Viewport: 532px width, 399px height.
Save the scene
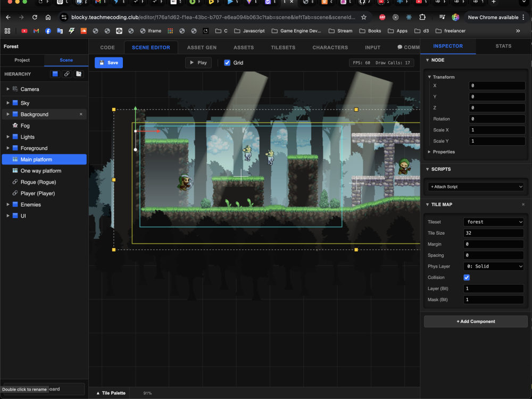(x=109, y=63)
